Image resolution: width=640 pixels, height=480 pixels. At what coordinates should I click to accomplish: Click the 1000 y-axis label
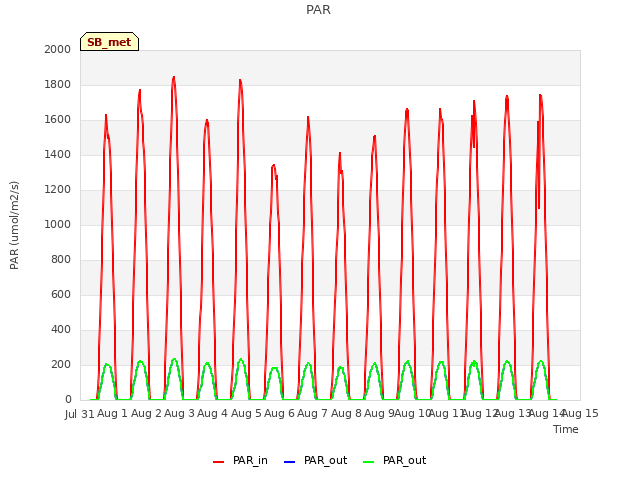coord(58,224)
